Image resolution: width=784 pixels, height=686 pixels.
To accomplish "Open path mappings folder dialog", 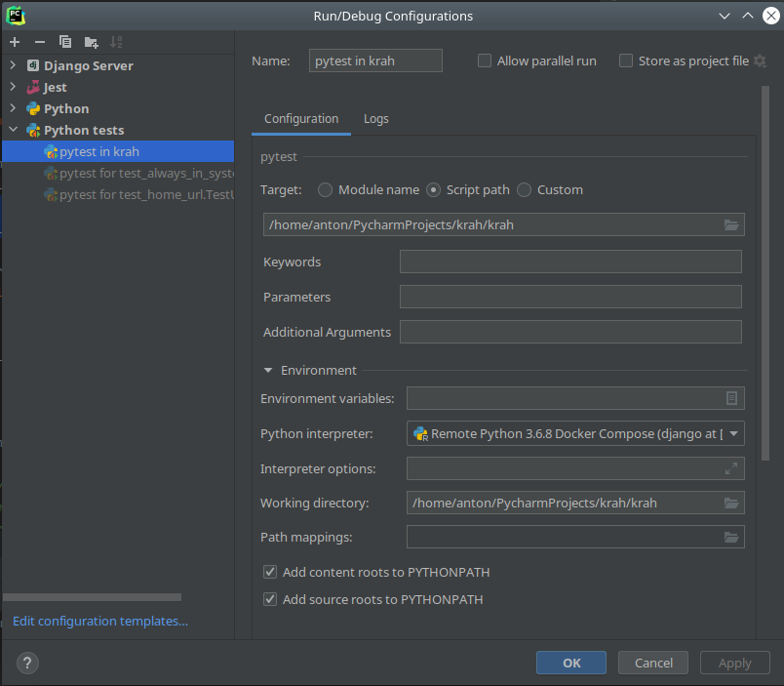I will (731, 538).
